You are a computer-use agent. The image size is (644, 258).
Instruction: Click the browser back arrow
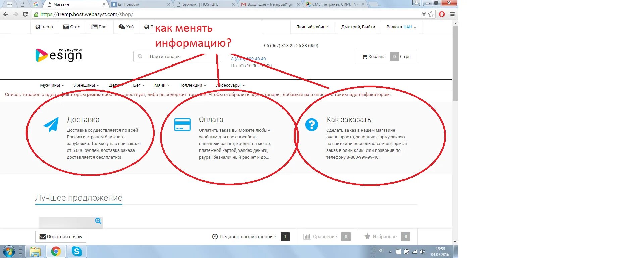point(6,14)
